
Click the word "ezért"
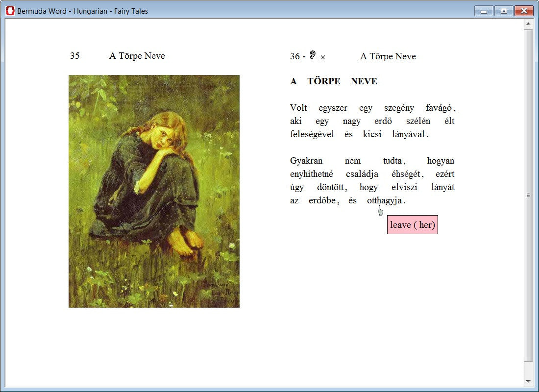click(445, 174)
